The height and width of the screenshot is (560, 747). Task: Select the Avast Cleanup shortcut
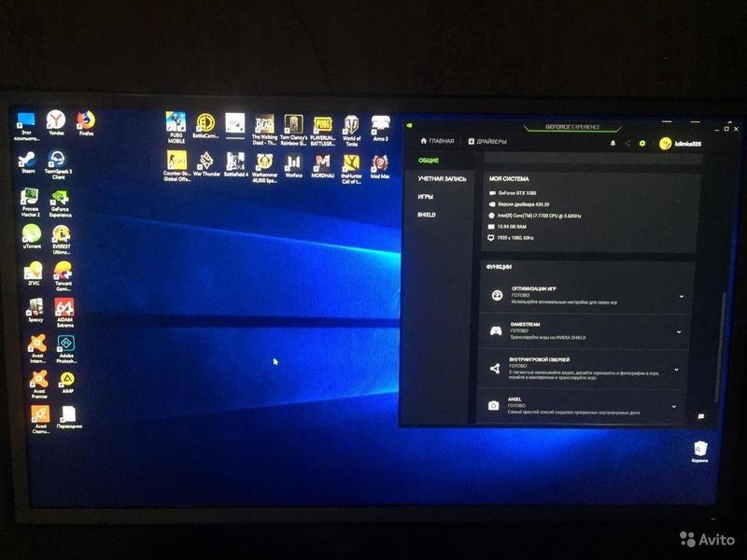point(40,419)
